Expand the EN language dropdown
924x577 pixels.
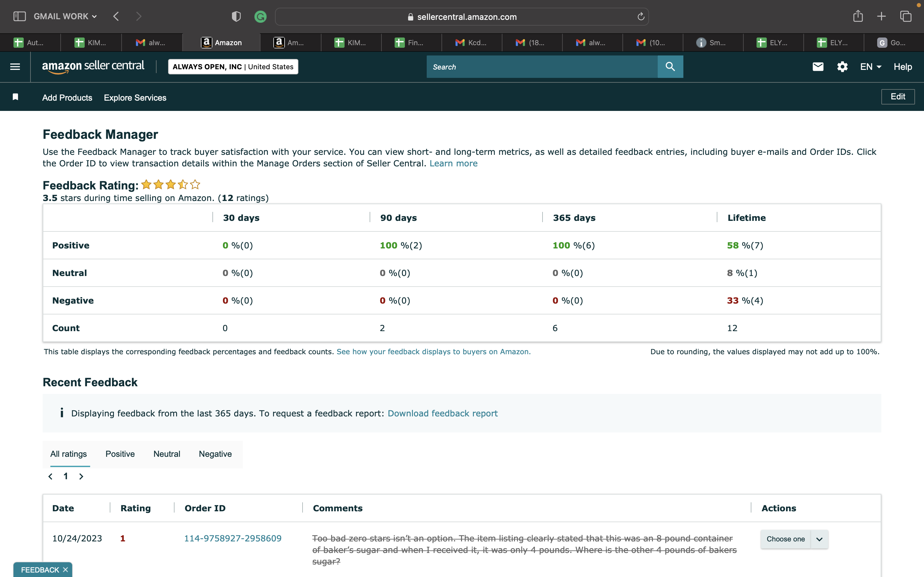tap(870, 67)
